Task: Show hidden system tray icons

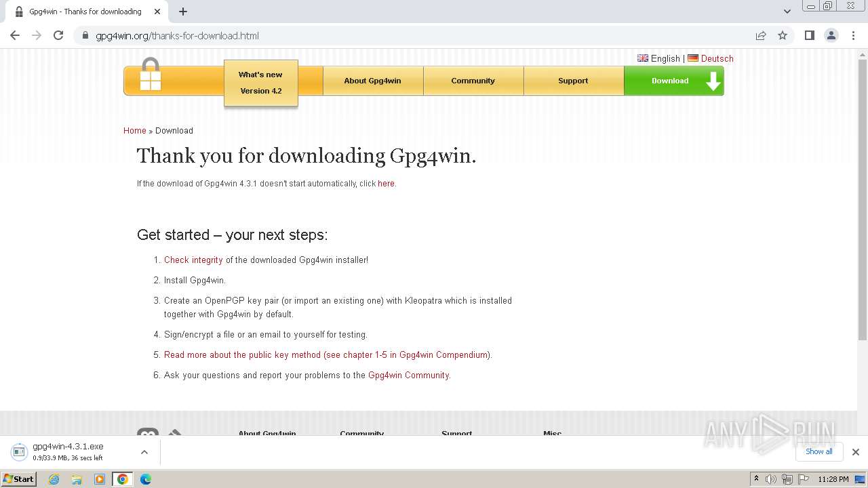Action: (x=756, y=479)
